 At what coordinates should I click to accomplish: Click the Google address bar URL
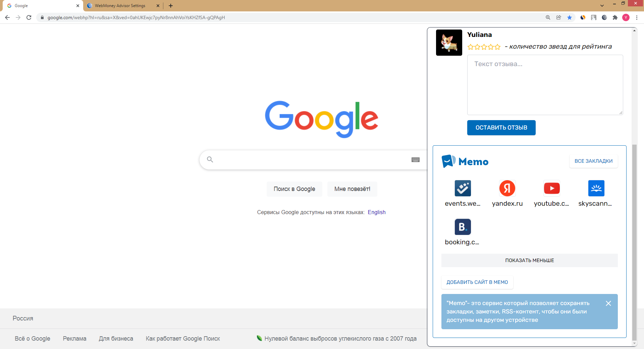136,17
